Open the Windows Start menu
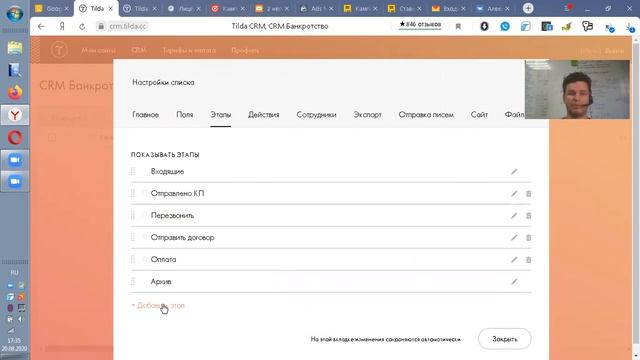 pos(15,14)
